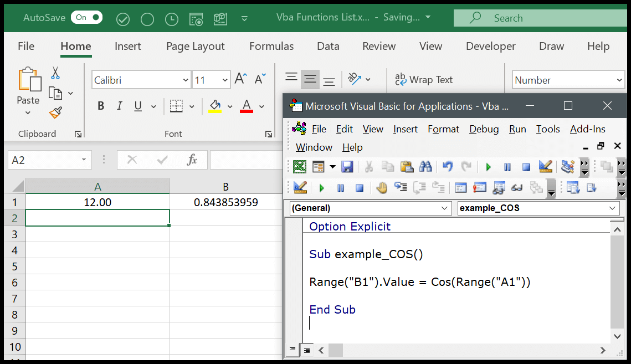Save the VBA project
The width and height of the screenshot is (631, 364).
(347, 167)
